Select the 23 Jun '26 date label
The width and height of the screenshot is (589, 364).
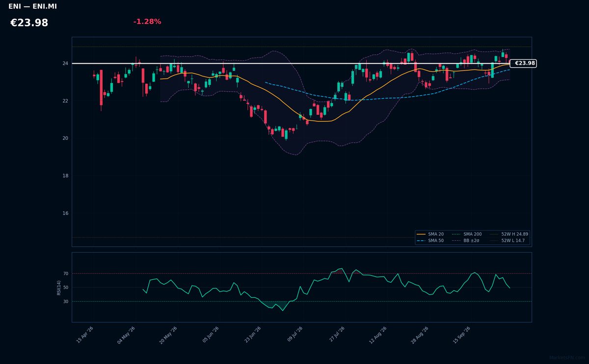coord(252,335)
